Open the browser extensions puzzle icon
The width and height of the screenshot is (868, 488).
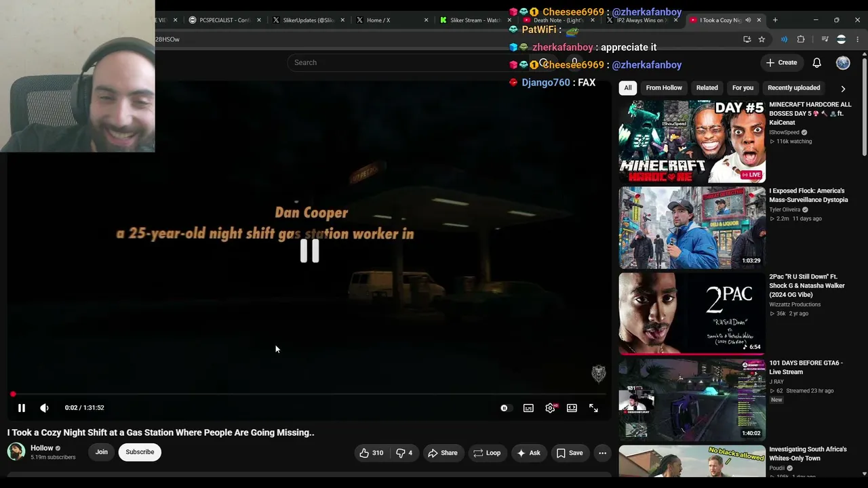[801, 39]
